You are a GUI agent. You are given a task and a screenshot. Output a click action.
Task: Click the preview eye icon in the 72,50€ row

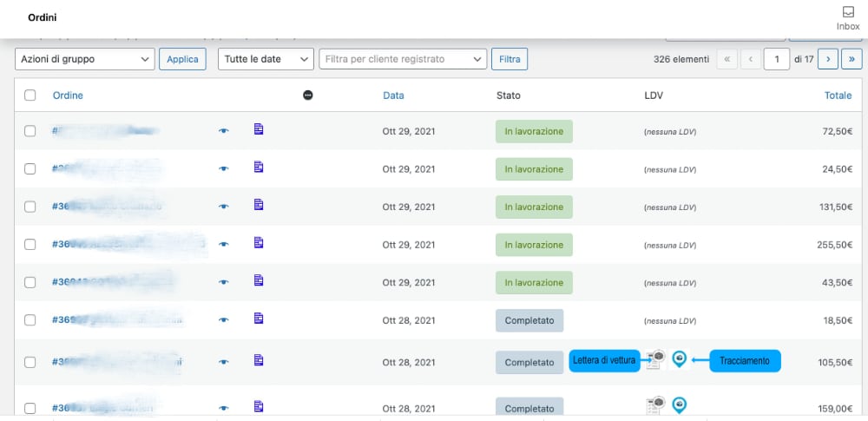pos(224,131)
